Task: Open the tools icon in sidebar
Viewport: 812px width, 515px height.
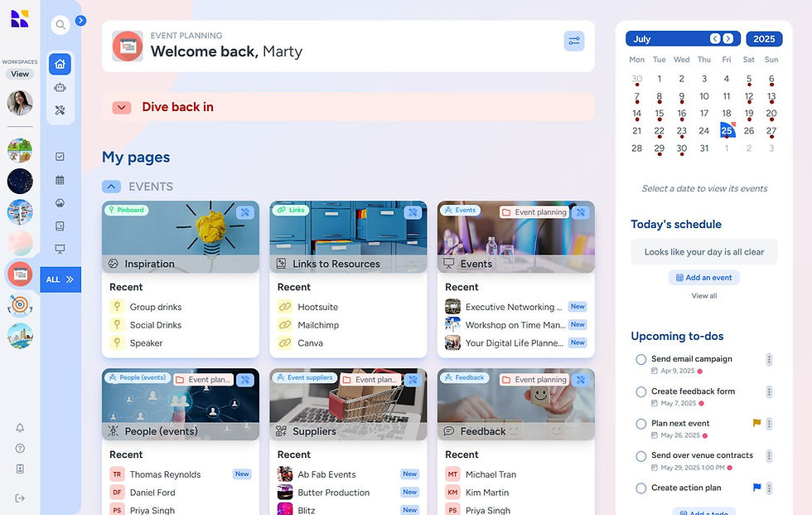Action: (60, 109)
